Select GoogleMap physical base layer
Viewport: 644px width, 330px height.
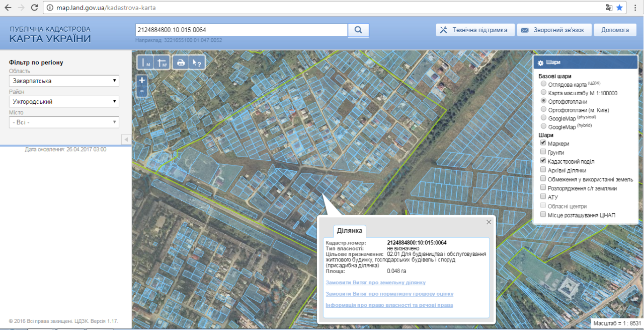[x=543, y=118]
